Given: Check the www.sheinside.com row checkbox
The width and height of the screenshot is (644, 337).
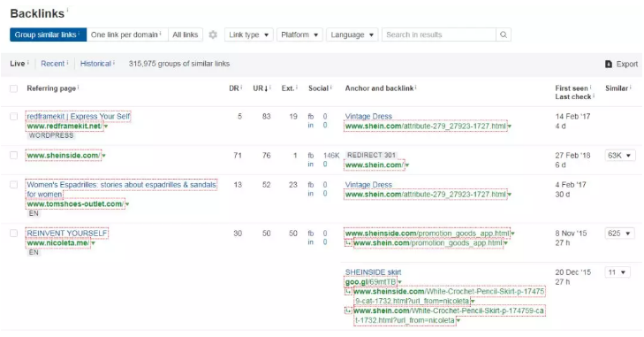Looking at the screenshot, I should tap(13, 155).
